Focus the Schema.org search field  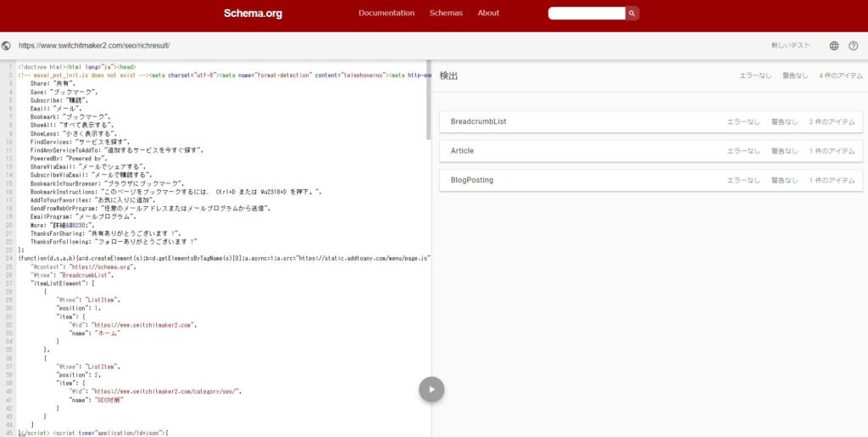point(587,14)
